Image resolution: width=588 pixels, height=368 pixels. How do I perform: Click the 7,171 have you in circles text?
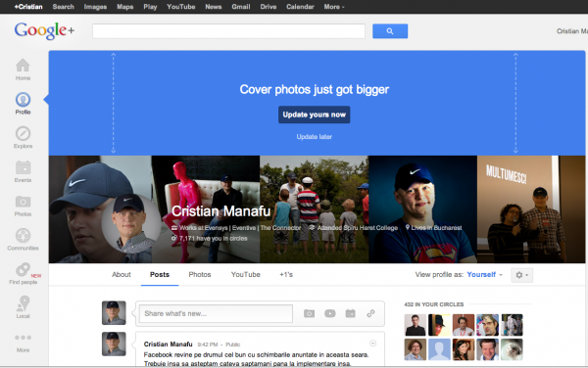213,239
